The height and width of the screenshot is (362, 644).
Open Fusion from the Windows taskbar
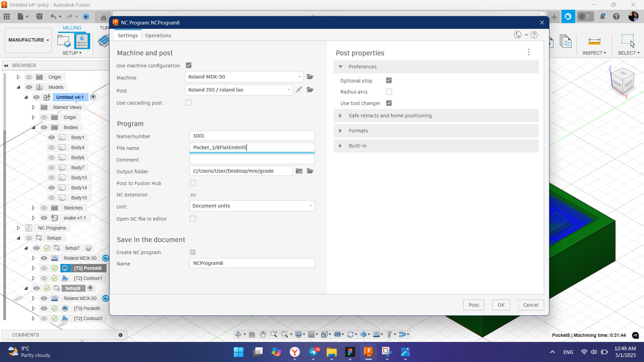click(368, 352)
